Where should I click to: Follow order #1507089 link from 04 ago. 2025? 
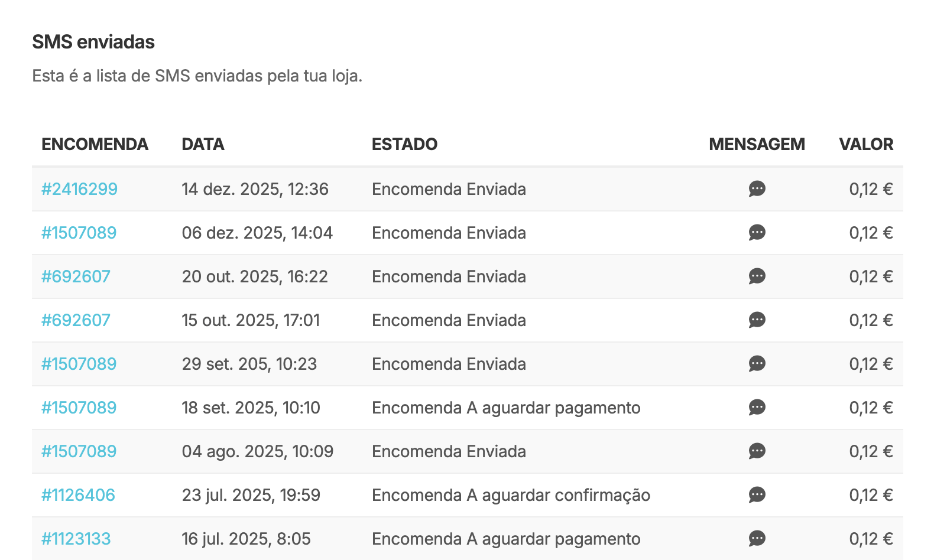tap(79, 451)
